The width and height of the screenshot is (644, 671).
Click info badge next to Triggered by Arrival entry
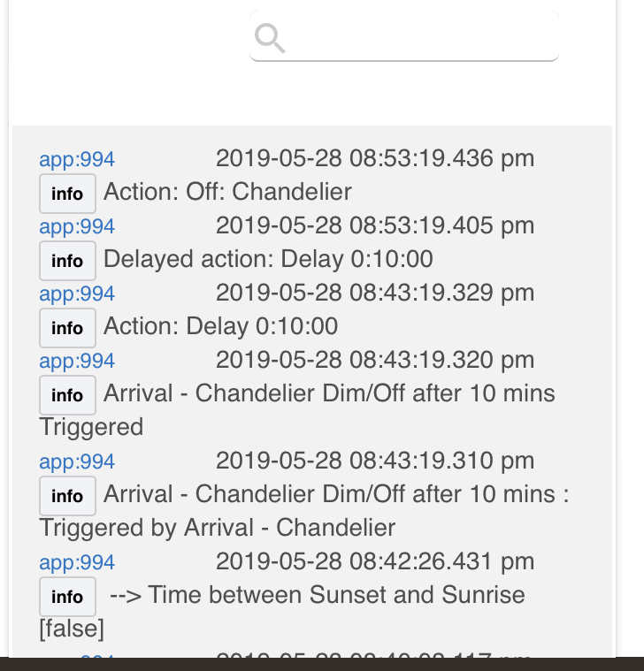click(x=67, y=496)
